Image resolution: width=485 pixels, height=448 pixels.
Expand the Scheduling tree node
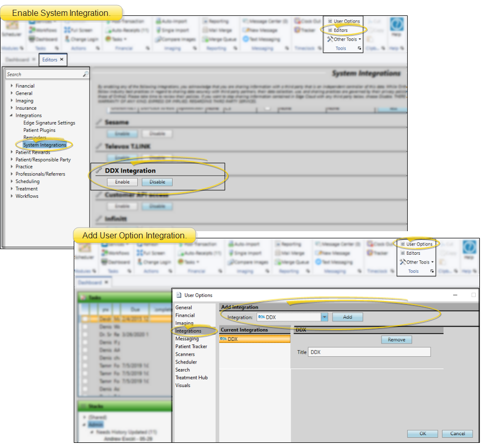pos(12,181)
